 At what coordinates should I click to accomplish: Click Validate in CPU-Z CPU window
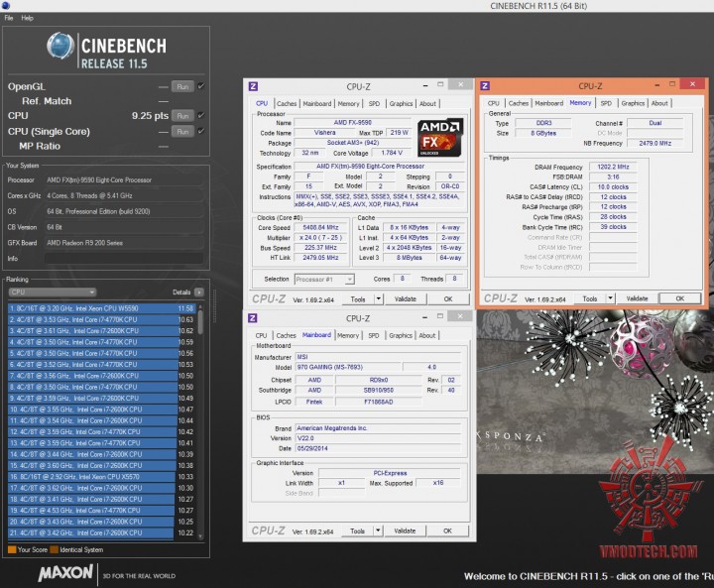(x=406, y=298)
